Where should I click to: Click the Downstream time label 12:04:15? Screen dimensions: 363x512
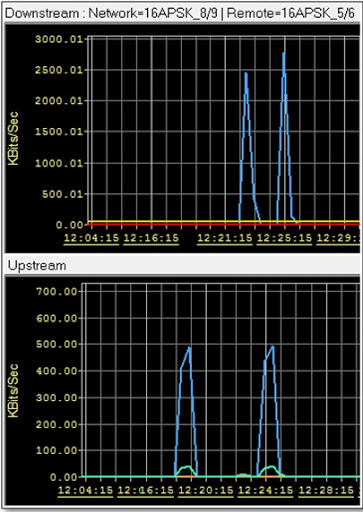[x=91, y=238]
